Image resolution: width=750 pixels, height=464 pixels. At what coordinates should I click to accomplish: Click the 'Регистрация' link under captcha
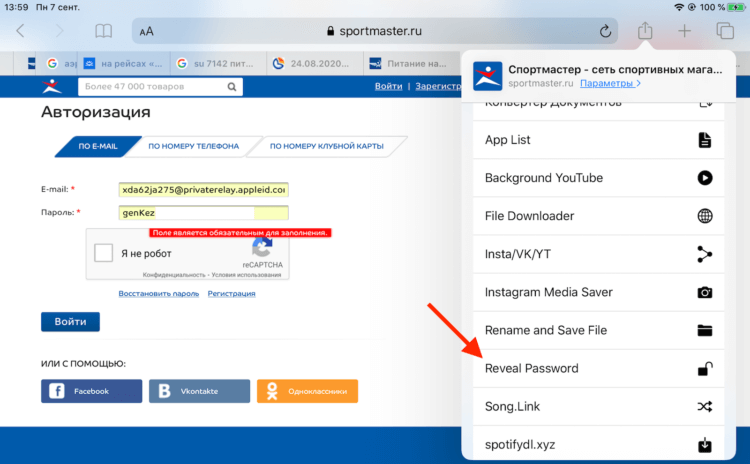(232, 293)
